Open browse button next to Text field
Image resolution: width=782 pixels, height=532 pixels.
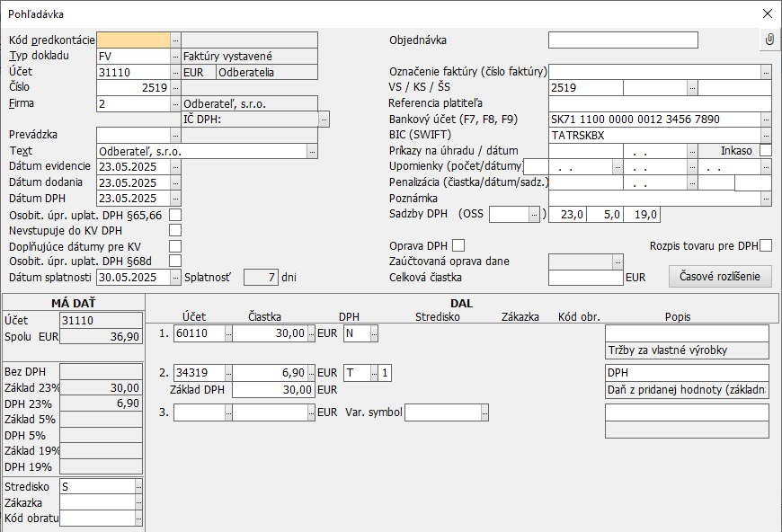click(x=312, y=152)
